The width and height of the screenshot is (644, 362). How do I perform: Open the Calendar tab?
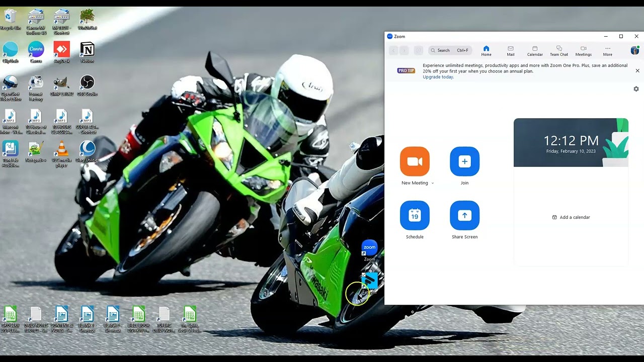click(535, 51)
